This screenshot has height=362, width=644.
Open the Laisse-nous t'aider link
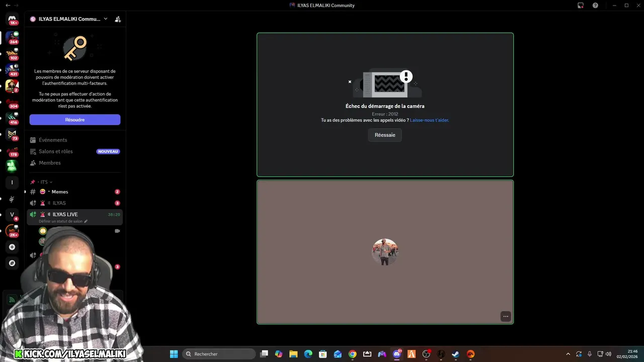tap(429, 120)
